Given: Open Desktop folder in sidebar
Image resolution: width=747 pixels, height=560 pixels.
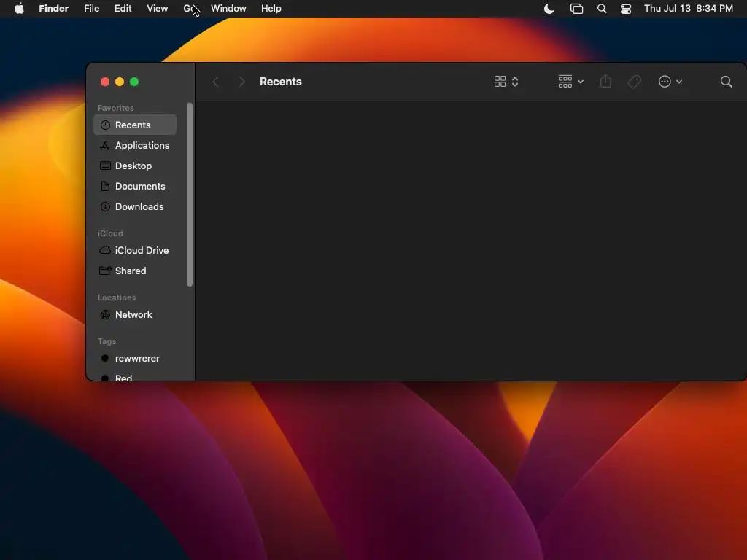Looking at the screenshot, I should tap(135, 166).
